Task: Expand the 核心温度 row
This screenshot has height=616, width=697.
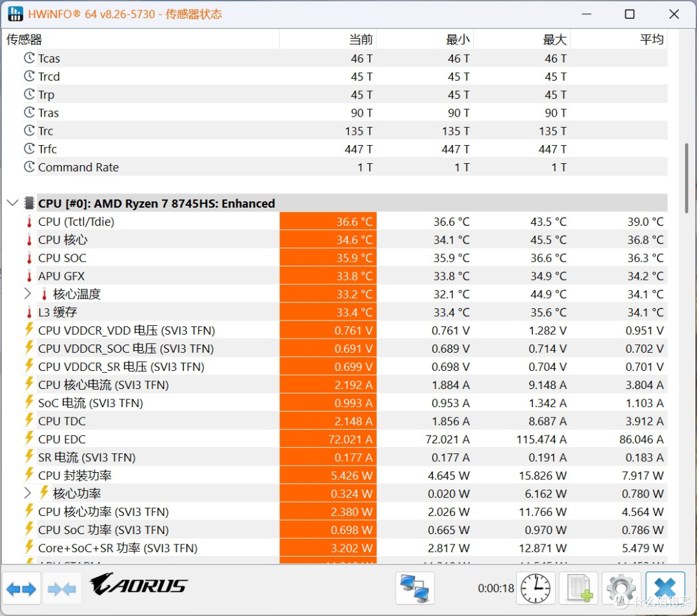Action: point(28,293)
